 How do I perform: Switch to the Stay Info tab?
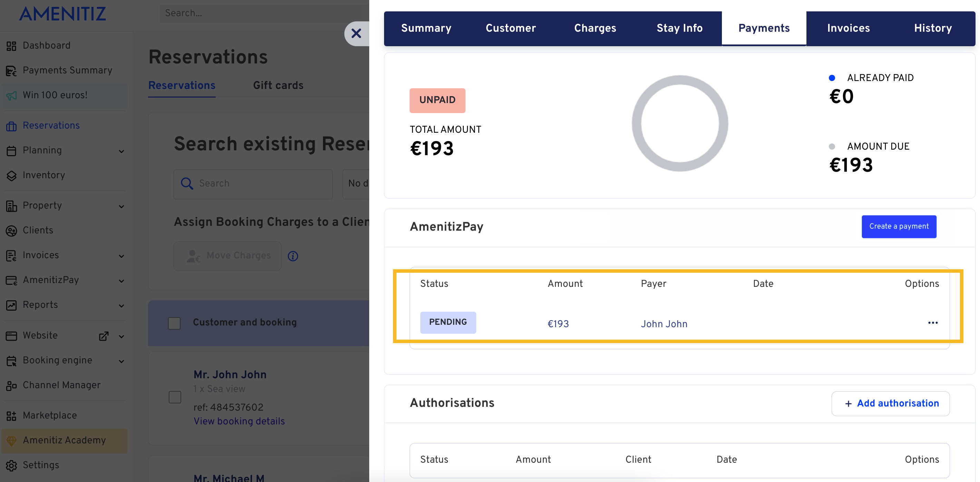(679, 29)
